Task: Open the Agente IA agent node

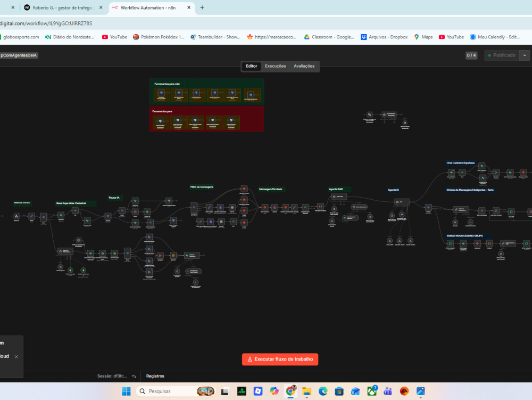Action: [x=401, y=202]
